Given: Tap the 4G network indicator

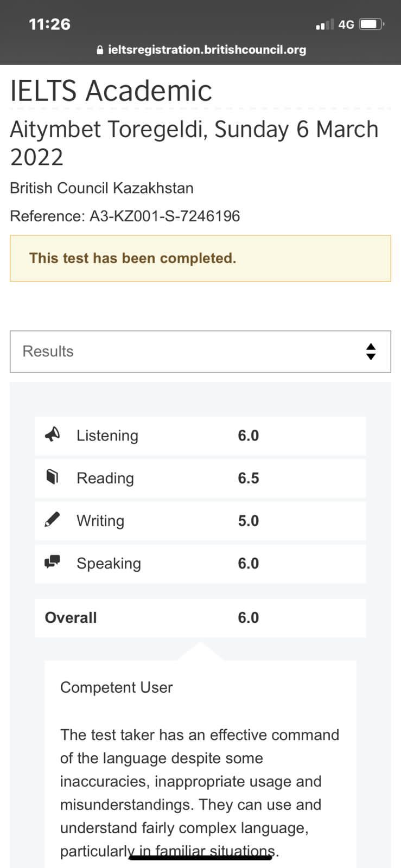Looking at the screenshot, I should point(346,24).
